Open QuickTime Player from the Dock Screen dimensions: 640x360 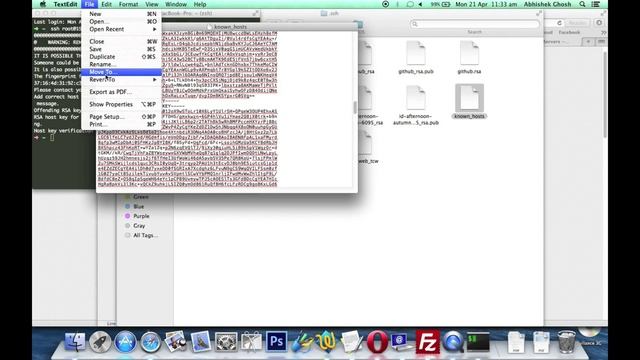coord(453,342)
